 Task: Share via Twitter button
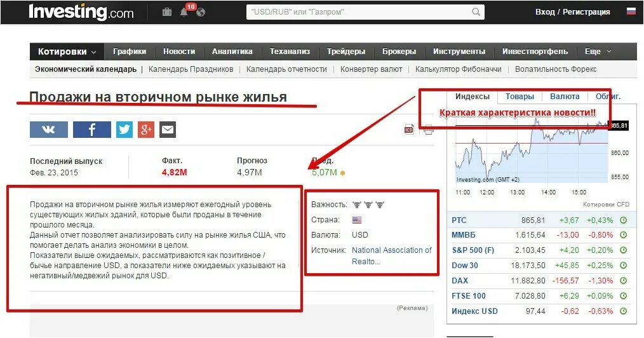pyautogui.click(x=124, y=130)
